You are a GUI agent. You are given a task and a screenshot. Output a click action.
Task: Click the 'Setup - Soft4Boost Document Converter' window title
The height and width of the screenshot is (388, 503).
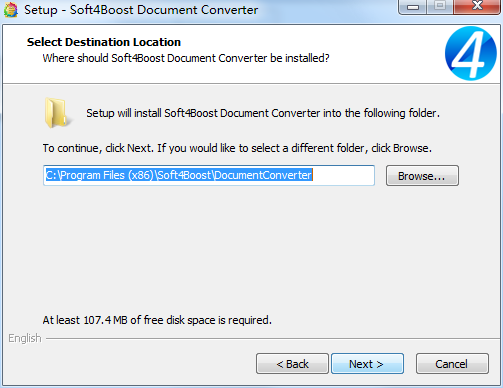141,10
